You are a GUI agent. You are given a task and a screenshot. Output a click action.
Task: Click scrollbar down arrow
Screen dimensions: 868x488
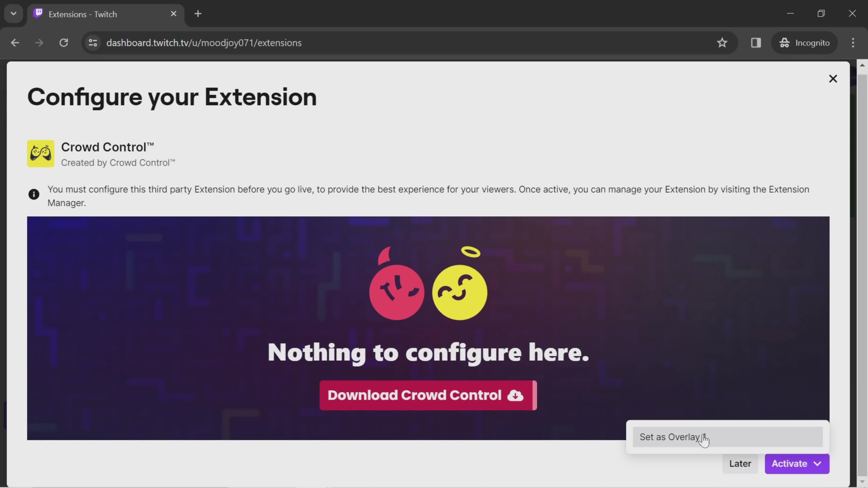(862, 482)
